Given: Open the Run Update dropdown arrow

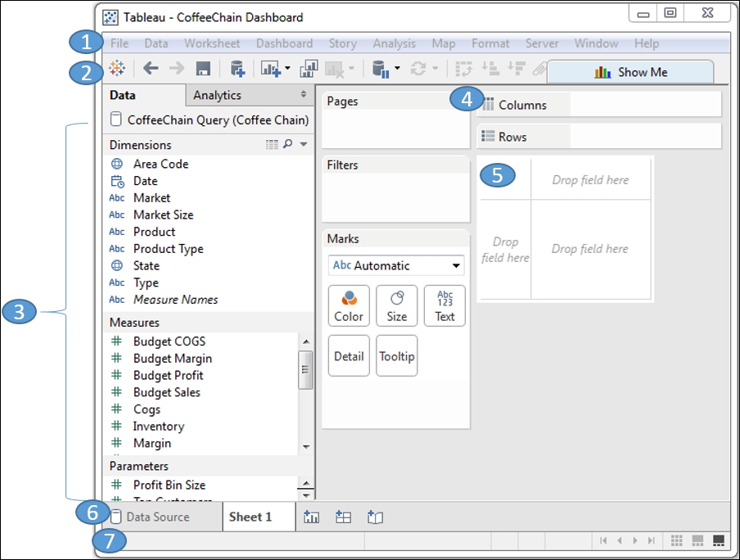Looking at the screenshot, I should pyautogui.click(x=435, y=69).
